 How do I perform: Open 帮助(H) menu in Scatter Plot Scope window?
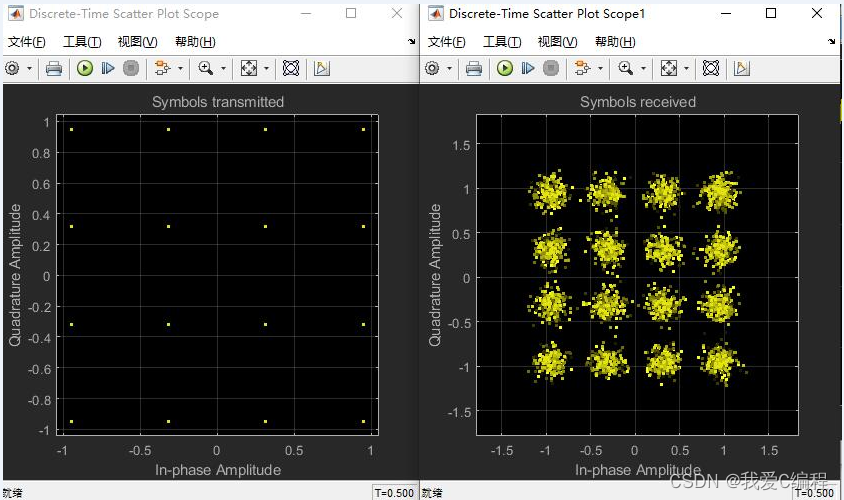point(195,41)
